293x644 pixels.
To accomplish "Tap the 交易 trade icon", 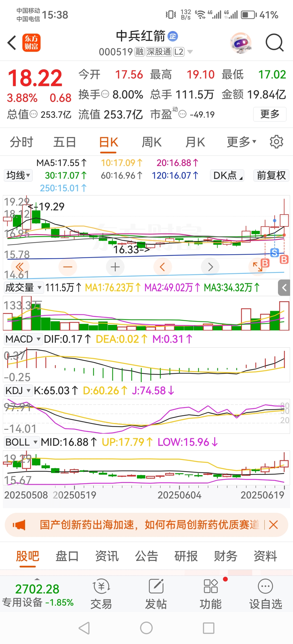I will tap(101, 594).
